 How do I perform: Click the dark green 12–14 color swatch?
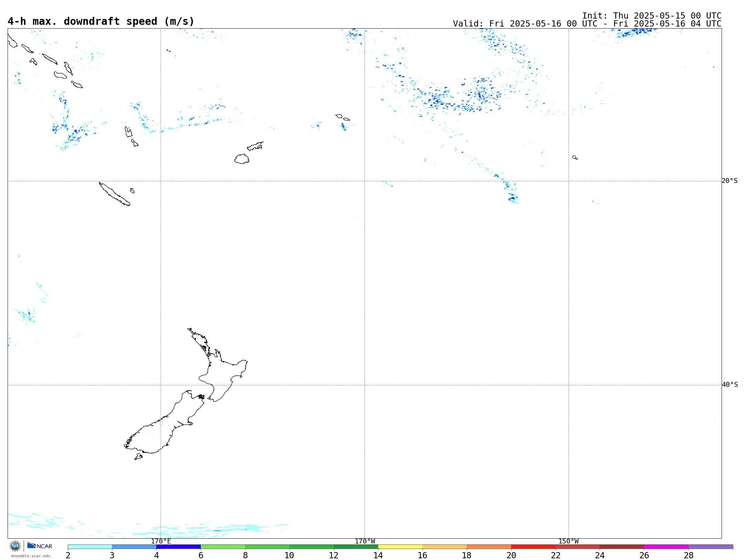click(356, 547)
